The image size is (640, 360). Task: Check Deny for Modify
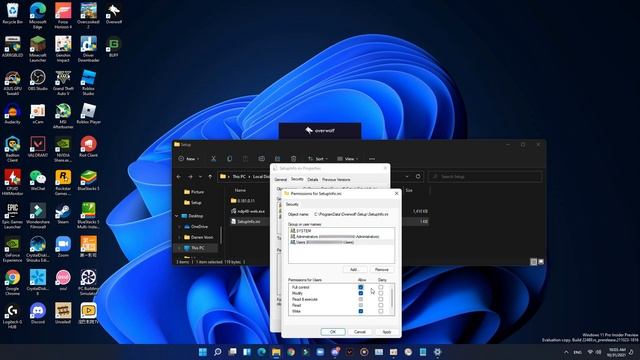tap(380, 293)
